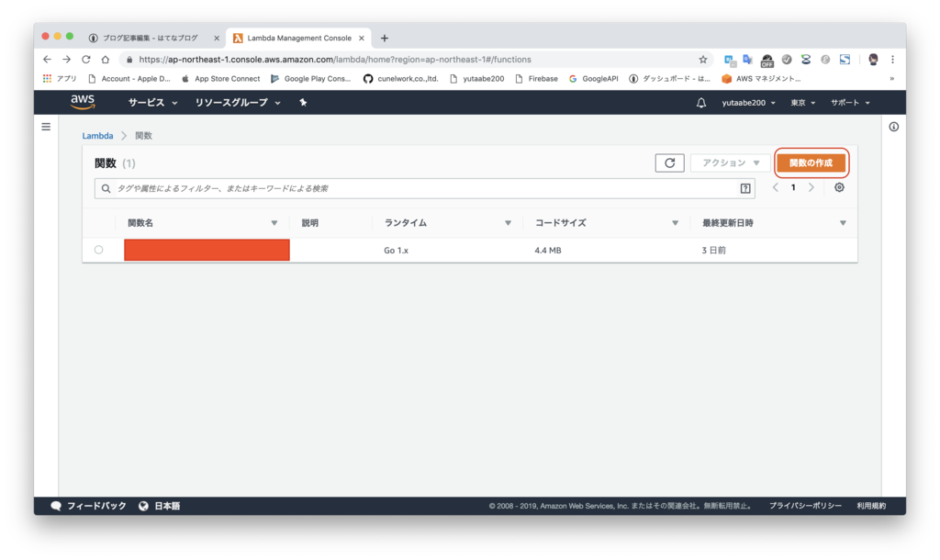Open the redacted function name link
This screenshot has height=560, width=940.
207,250
